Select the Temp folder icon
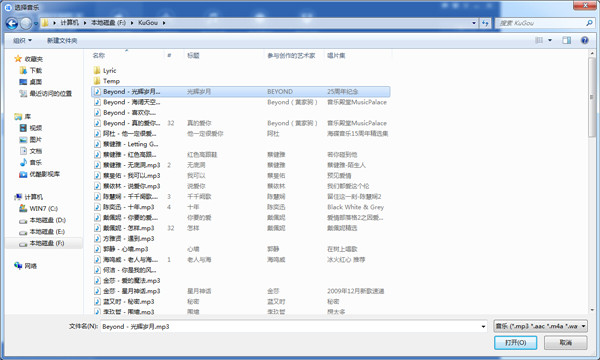Screen dimensions: 600x360 tap(97, 81)
